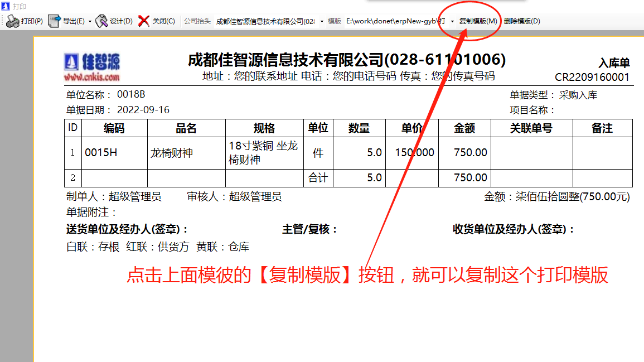Click the 送货单位及经办人(签章) label
644x362 pixels.
(127, 229)
